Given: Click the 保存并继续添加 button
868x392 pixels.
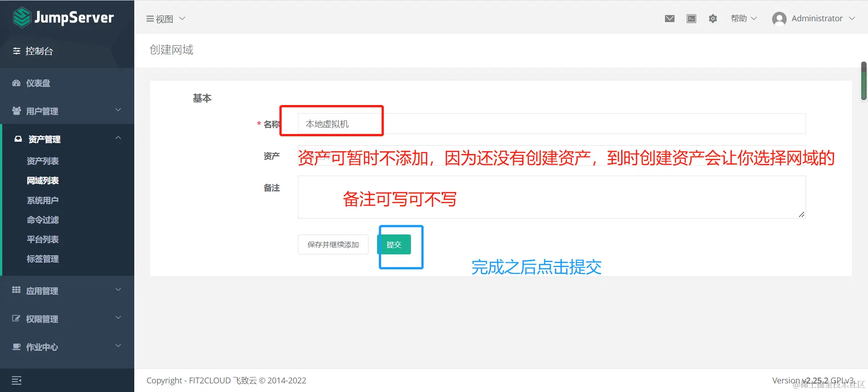Looking at the screenshot, I should click(333, 244).
